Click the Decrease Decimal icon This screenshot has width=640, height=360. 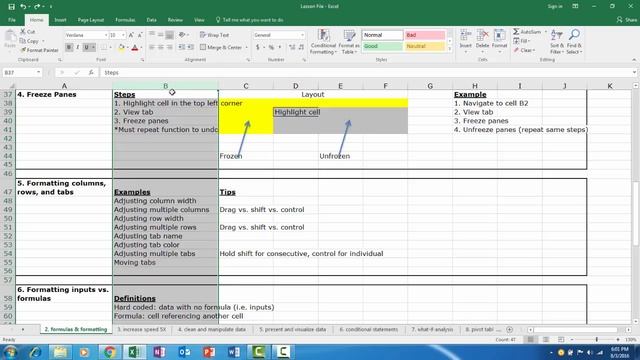click(x=301, y=47)
